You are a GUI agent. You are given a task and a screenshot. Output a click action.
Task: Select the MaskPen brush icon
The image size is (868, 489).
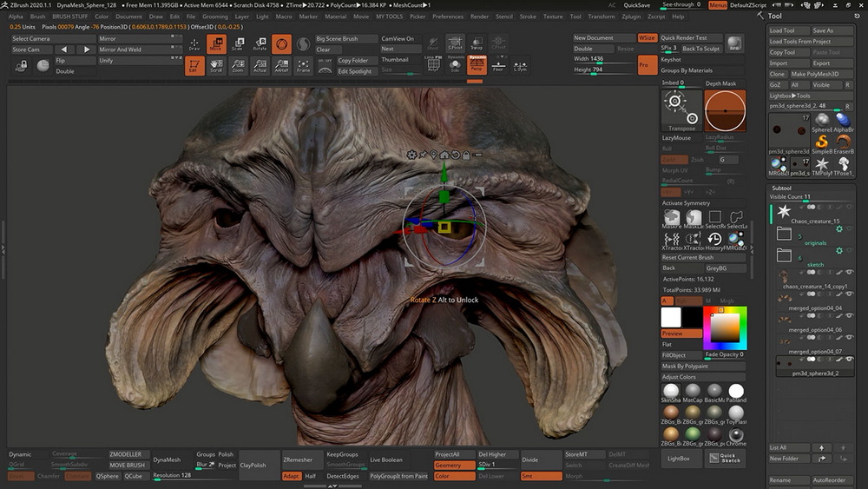pyautogui.click(x=672, y=218)
